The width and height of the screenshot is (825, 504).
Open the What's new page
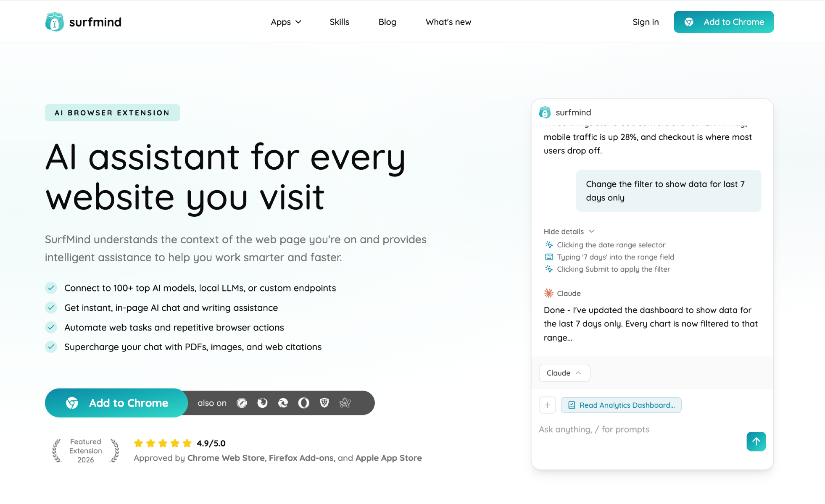[448, 22]
